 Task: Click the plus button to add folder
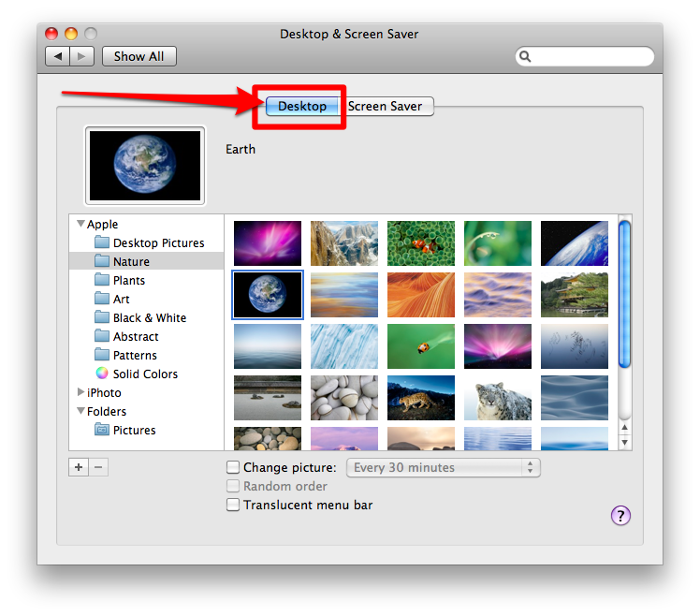coord(78,467)
